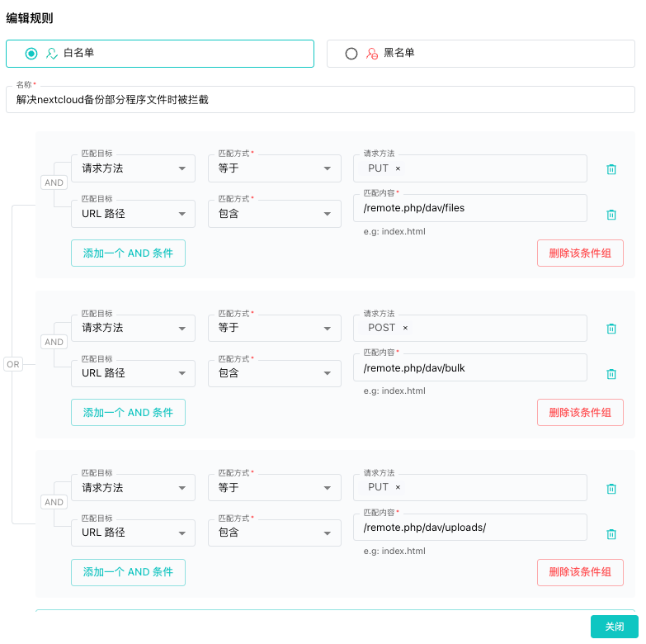Remove the PUT tag in /dav/files group
Screen dimensions: 646x644
pyautogui.click(x=398, y=168)
